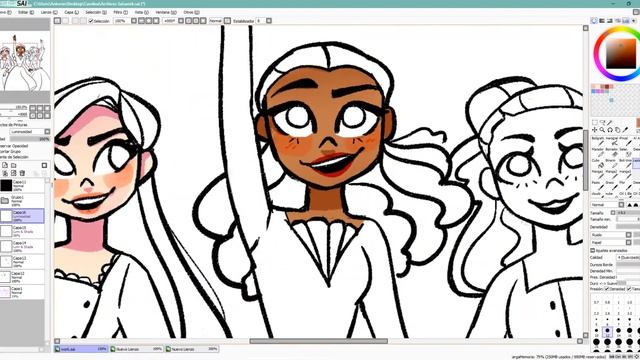Open the rotation angle dropdown arrow
This screenshot has height=360, width=640.
181,21
